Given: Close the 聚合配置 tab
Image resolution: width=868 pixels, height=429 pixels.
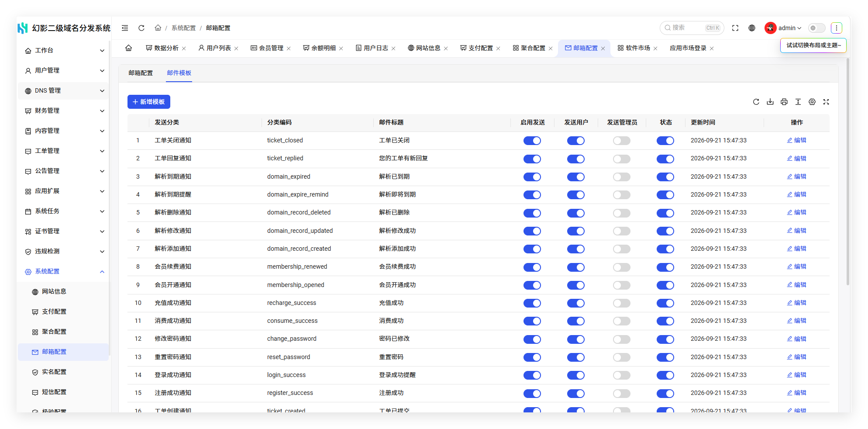Looking at the screenshot, I should pyautogui.click(x=551, y=48).
